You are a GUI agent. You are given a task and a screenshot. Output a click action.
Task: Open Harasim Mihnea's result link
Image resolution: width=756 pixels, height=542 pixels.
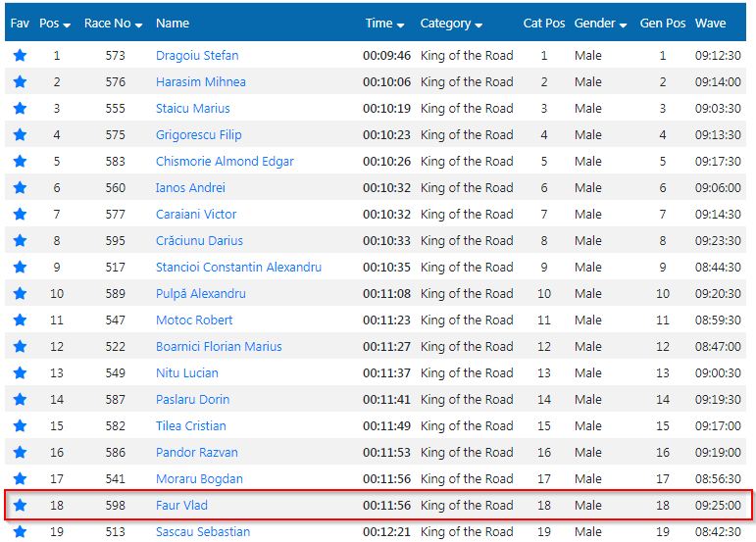click(x=201, y=82)
